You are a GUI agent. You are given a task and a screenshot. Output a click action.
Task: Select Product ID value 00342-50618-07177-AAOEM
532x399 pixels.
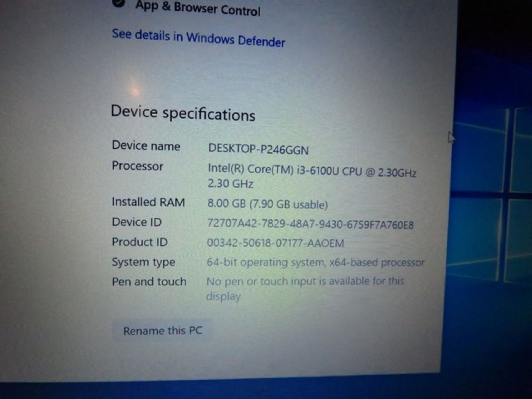(x=275, y=243)
